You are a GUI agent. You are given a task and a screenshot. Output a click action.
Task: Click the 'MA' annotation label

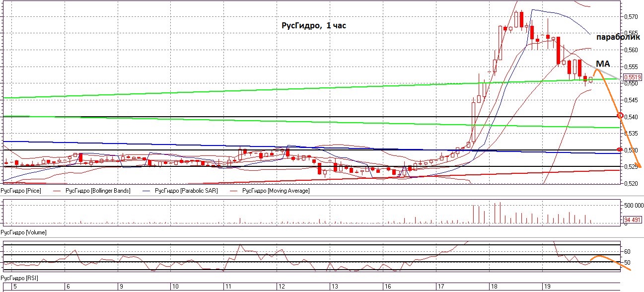[x=603, y=65]
